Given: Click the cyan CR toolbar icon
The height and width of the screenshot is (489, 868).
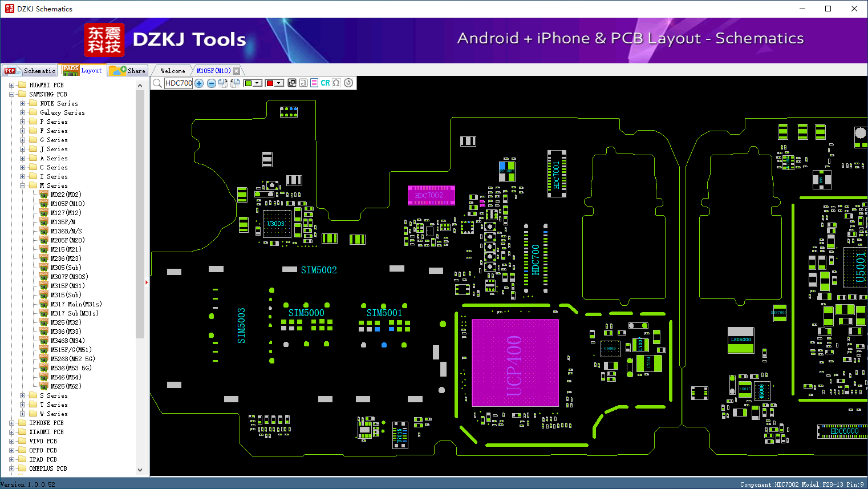Looking at the screenshot, I should pos(325,83).
